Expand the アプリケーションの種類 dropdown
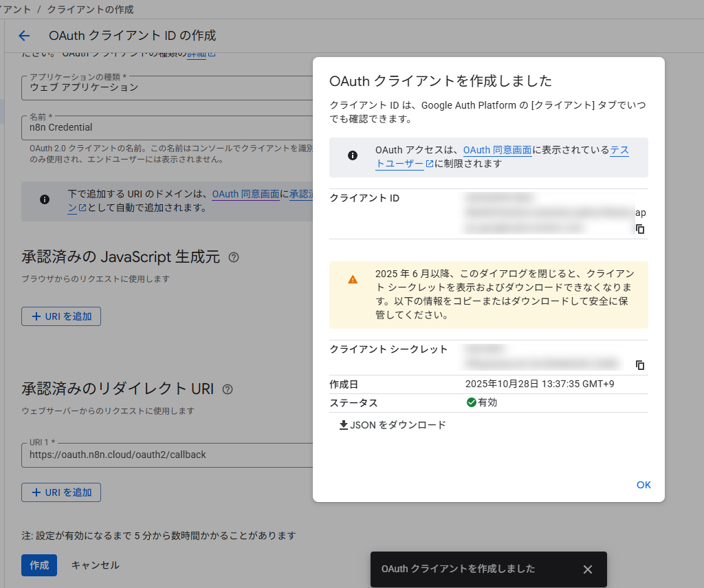Image resolution: width=704 pixels, height=588 pixels. pos(165,87)
